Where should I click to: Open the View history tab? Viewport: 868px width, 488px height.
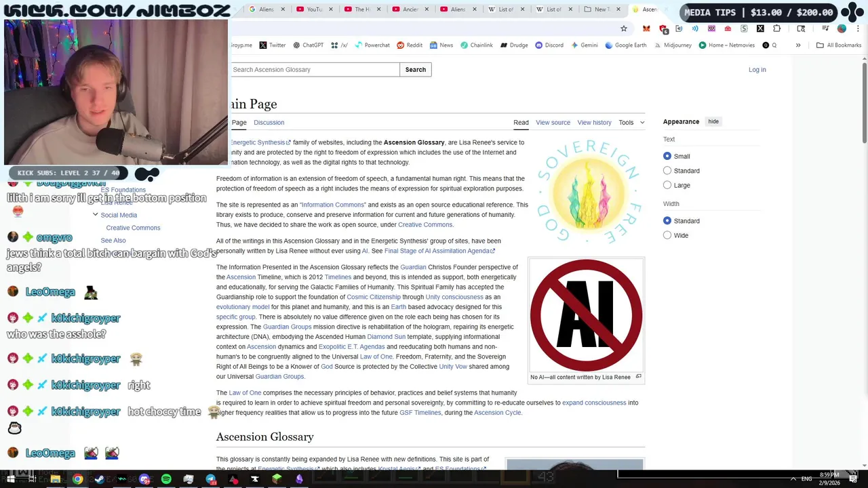(594, 123)
